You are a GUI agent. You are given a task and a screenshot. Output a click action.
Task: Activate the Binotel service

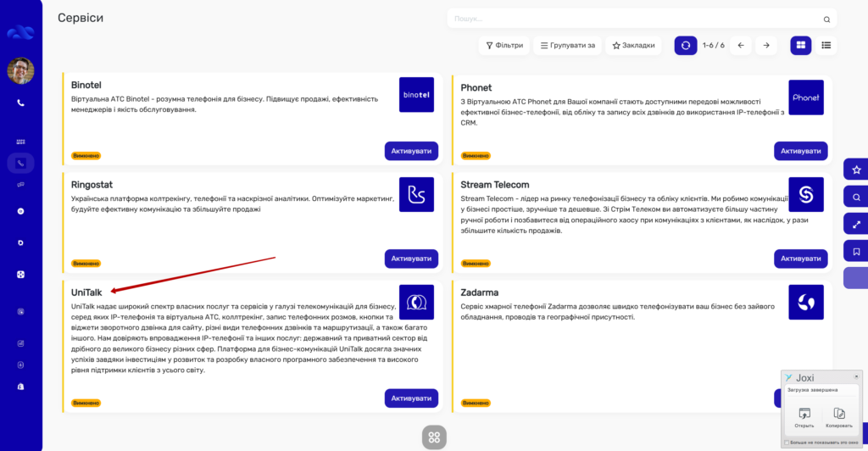point(411,151)
